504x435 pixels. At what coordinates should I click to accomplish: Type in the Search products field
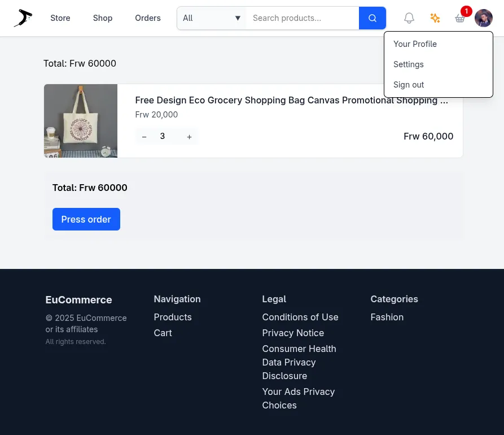[303, 18]
